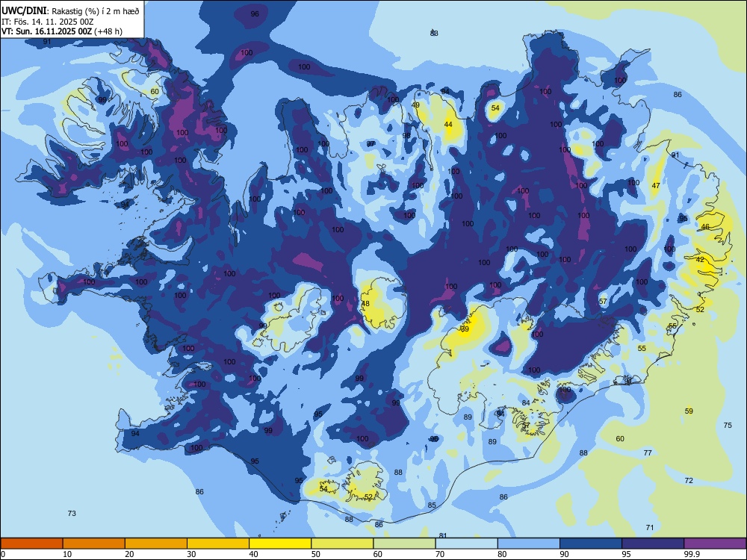Select the ocean value '77' in the southeast
Image resolution: width=747 pixels, height=560 pixels.
pyautogui.click(x=648, y=453)
